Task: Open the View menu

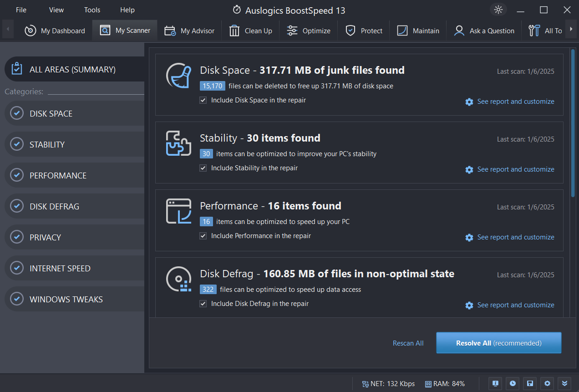Action: 56,10
